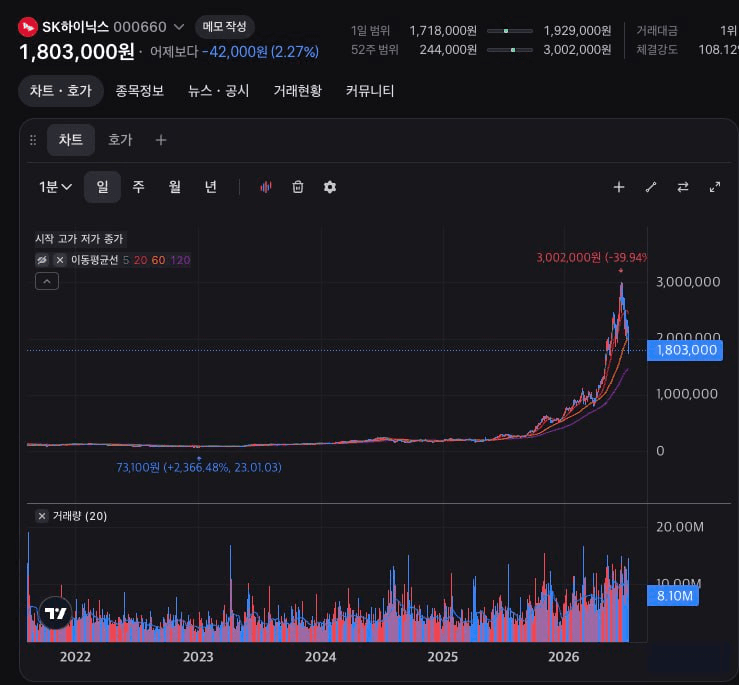Click the 1,803,000 current price label
Screen dimensions: 739x685
[685, 350]
